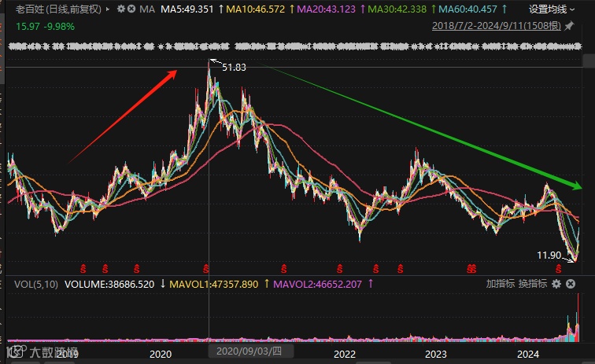The width and height of the screenshot is (595, 364).
Task: Click the 加指标 button
Action: tap(500, 284)
